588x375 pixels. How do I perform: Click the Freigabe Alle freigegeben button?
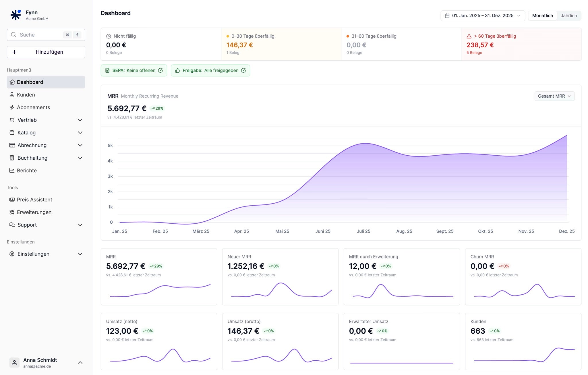pyautogui.click(x=210, y=70)
